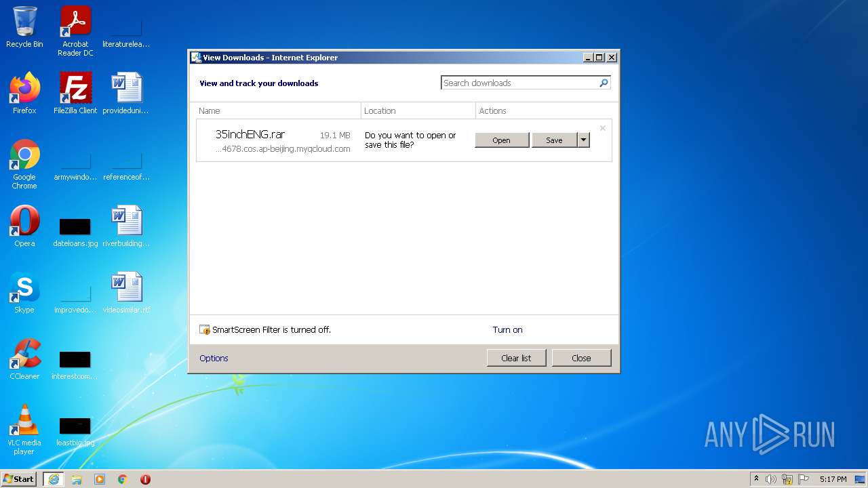
Task: Open Skype desktop shortcut
Action: pyautogui.click(x=24, y=293)
